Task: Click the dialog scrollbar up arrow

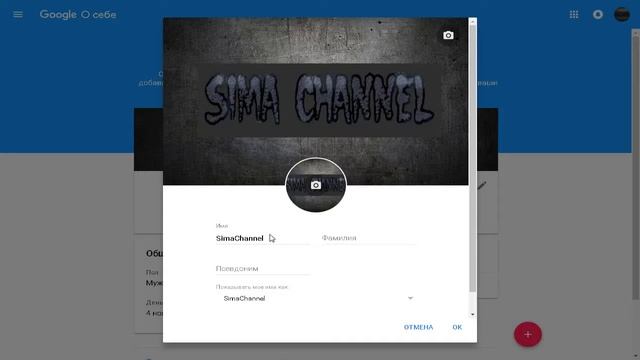Action: pyautogui.click(x=473, y=21)
